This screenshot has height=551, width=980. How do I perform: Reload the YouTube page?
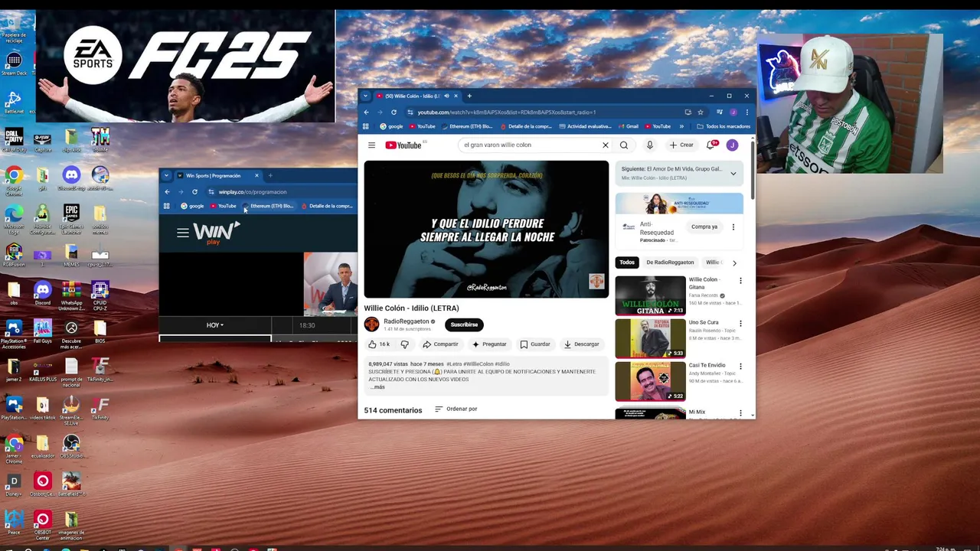pos(393,112)
